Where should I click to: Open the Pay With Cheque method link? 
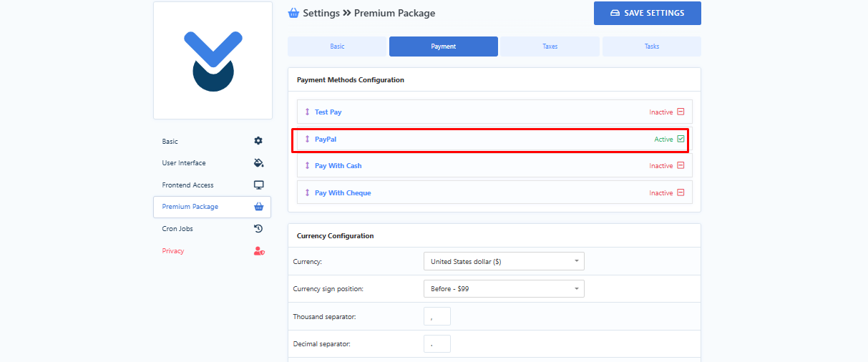[x=343, y=193]
